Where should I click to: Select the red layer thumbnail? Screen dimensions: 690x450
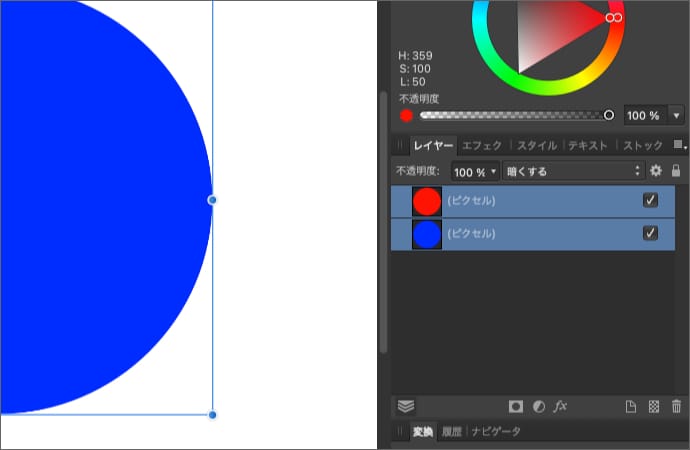point(427,201)
